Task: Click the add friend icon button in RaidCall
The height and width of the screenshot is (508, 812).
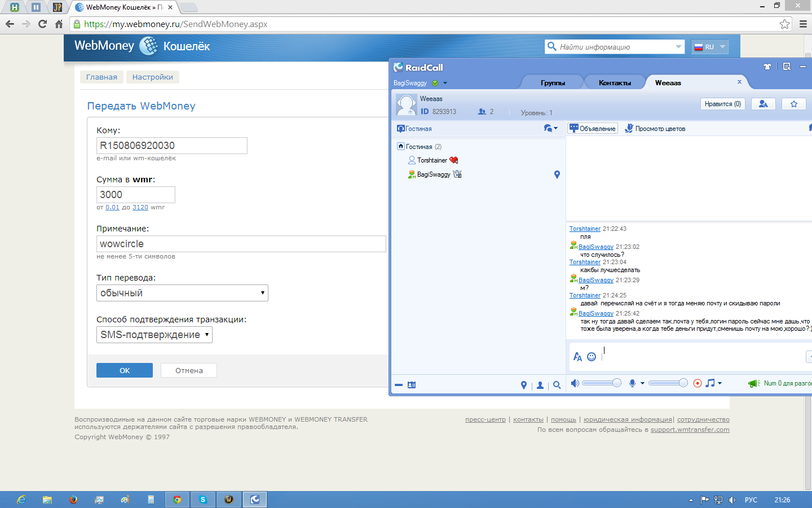Action: (763, 104)
